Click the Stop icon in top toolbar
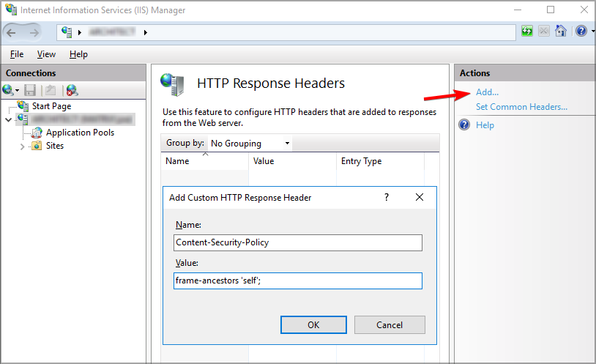The width and height of the screenshot is (596, 364). pos(544,31)
